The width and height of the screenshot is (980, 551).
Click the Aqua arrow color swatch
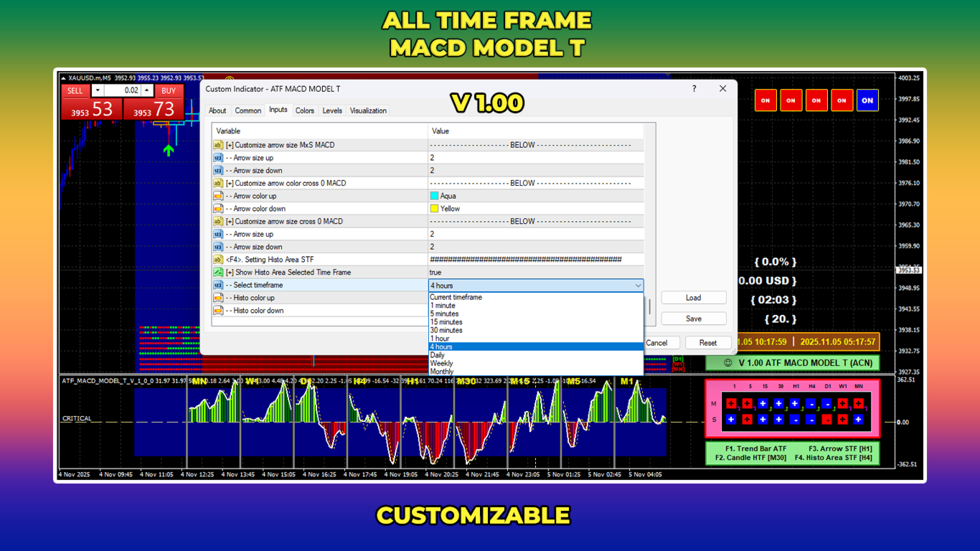[x=434, y=196]
